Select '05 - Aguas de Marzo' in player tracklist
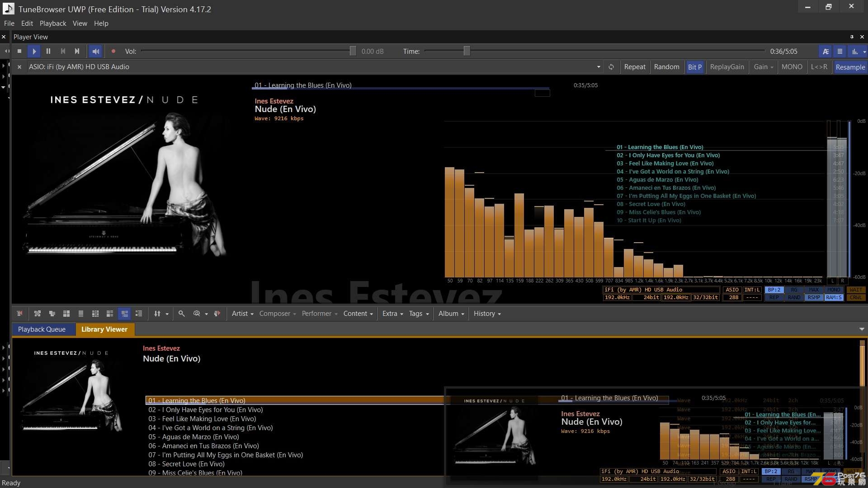The image size is (868, 488). (x=657, y=180)
